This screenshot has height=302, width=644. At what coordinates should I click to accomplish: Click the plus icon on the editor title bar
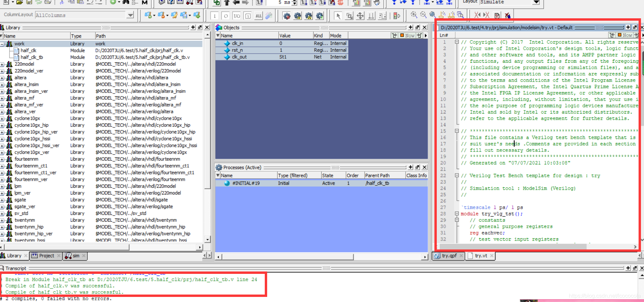[x=628, y=27]
